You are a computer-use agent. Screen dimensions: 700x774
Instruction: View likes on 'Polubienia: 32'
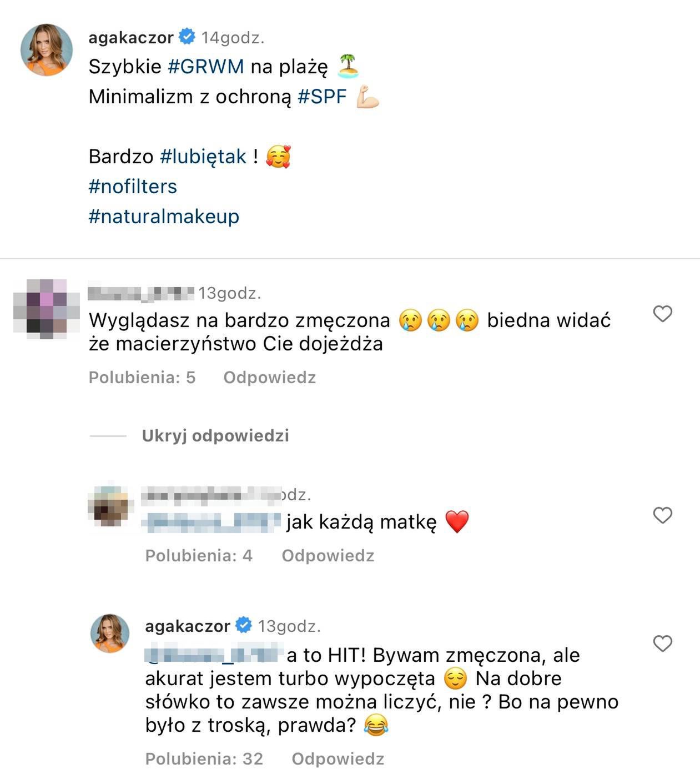[x=204, y=758]
